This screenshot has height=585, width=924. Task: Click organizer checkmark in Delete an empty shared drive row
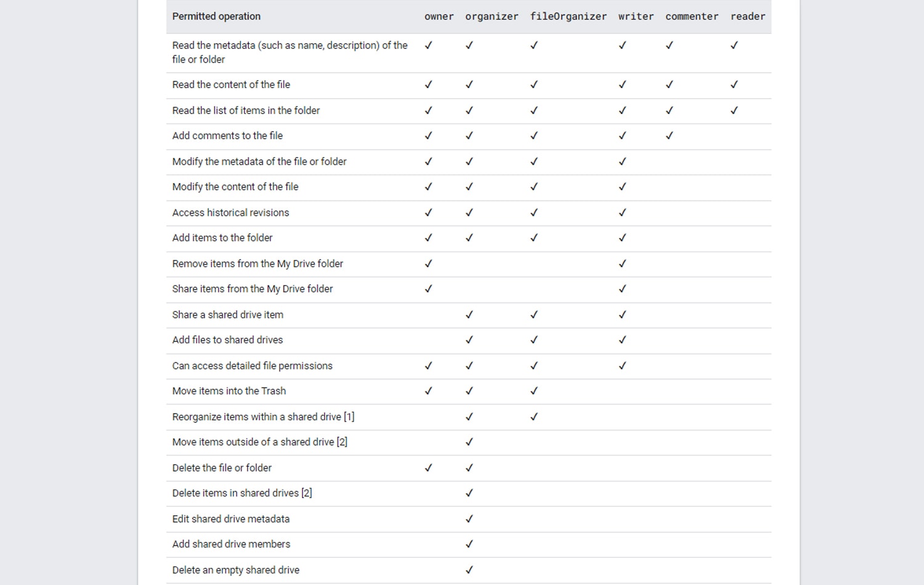[x=469, y=570]
